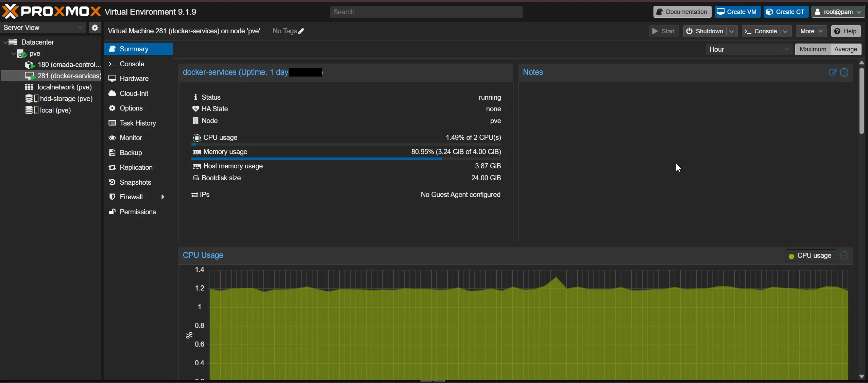Click the Memory usage progress bar
The image size is (868, 383).
(x=346, y=159)
